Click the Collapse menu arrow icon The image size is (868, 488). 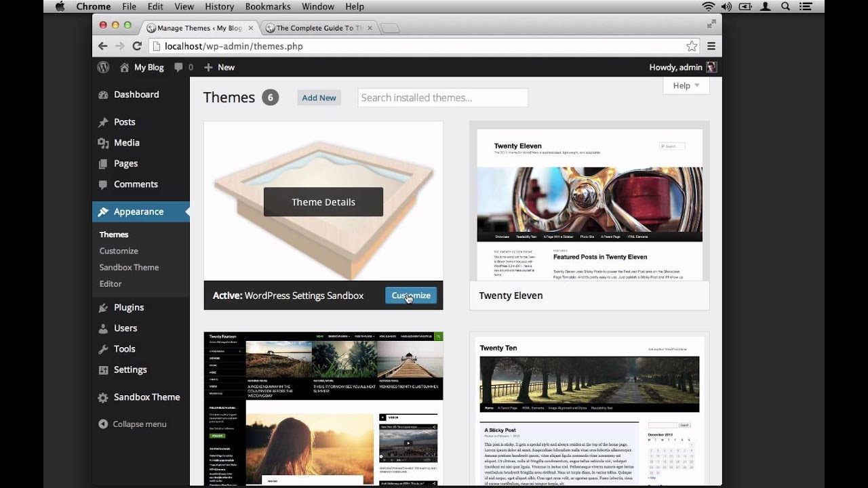pos(103,424)
